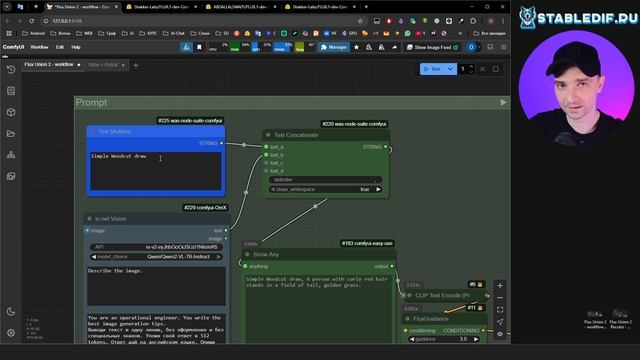Select the ABDALLALSWAITI browser tab
The image size is (640, 360).
[x=241, y=7]
